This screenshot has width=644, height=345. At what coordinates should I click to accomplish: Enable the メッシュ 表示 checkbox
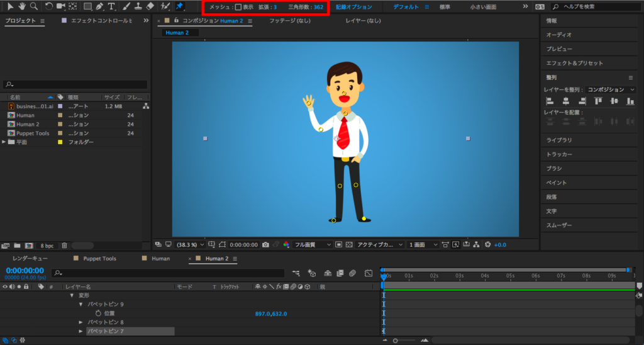click(238, 7)
